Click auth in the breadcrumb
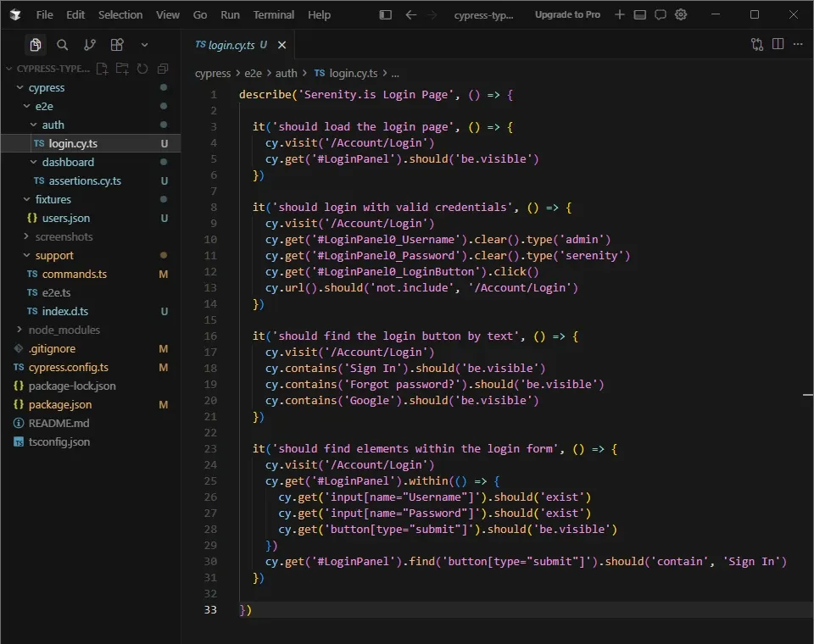Viewport: 814px width, 644px height. click(x=287, y=74)
